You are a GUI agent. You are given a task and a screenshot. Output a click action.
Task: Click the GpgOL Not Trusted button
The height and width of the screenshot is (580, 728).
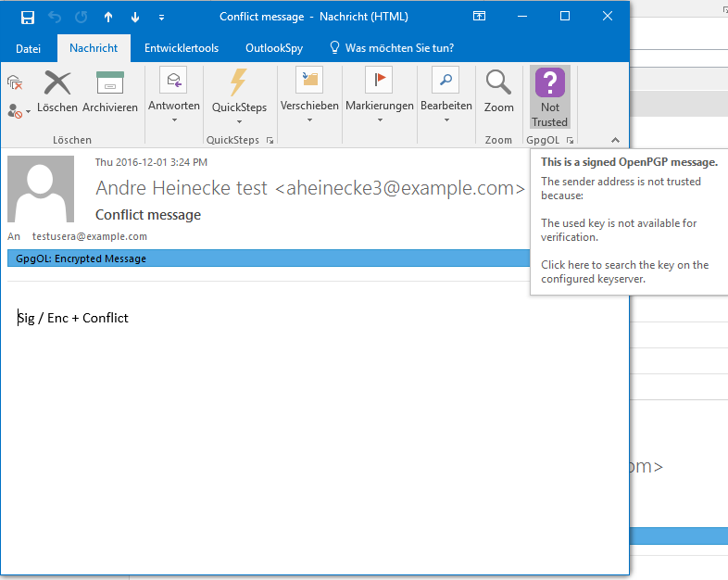pos(549,98)
